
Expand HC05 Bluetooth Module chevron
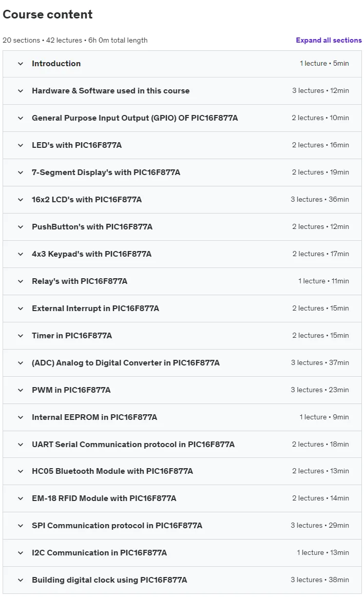[21, 471]
